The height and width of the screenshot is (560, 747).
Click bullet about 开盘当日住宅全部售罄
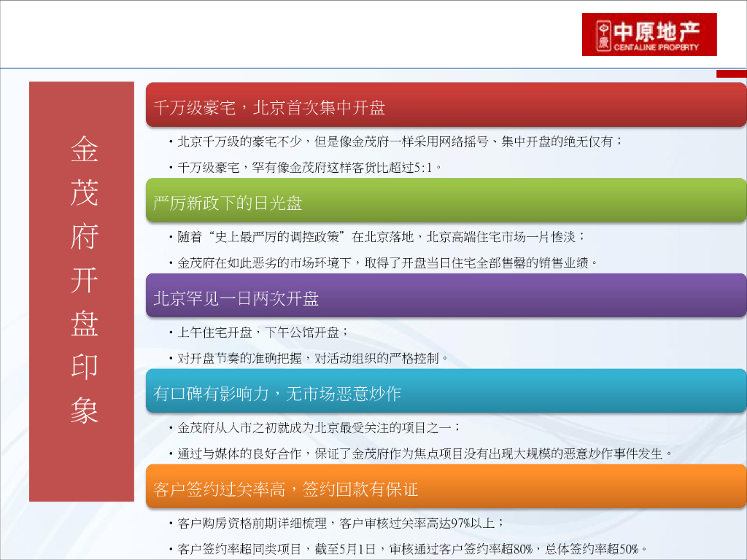[x=383, y=262]
